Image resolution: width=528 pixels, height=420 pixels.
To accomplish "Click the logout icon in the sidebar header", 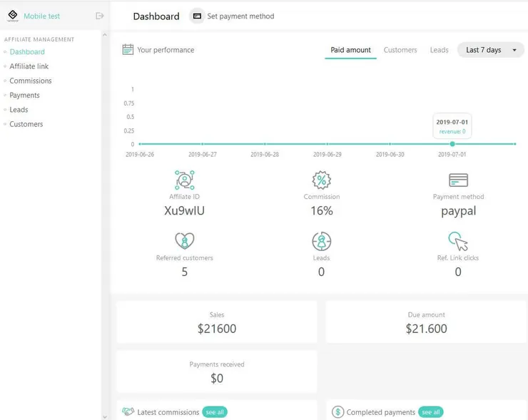I will click(x=100, y=16).
